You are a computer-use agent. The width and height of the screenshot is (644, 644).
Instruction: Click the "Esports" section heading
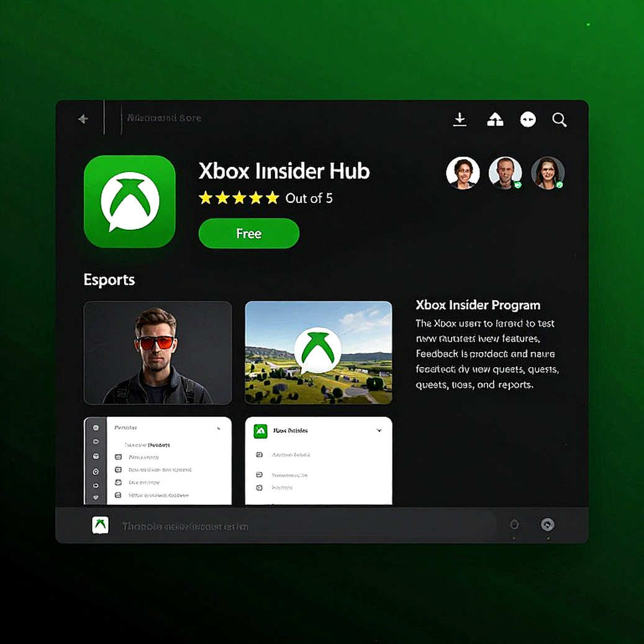tap(109, 279)
